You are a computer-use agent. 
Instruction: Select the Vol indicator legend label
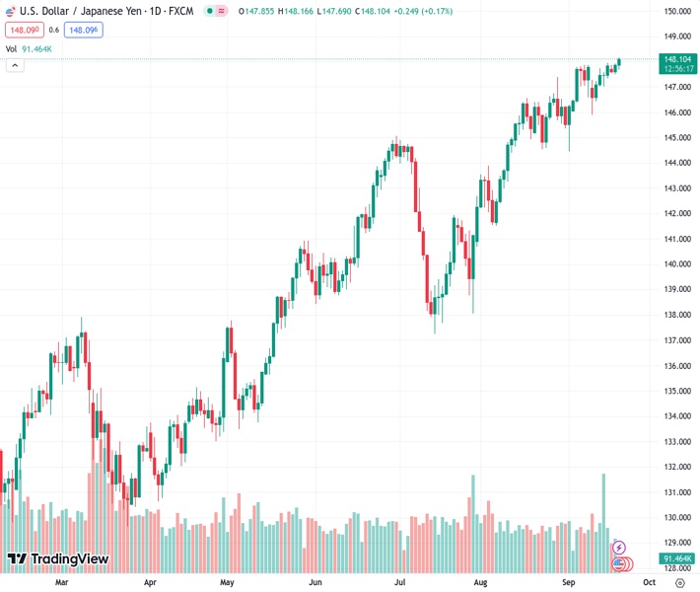[11, 48]
